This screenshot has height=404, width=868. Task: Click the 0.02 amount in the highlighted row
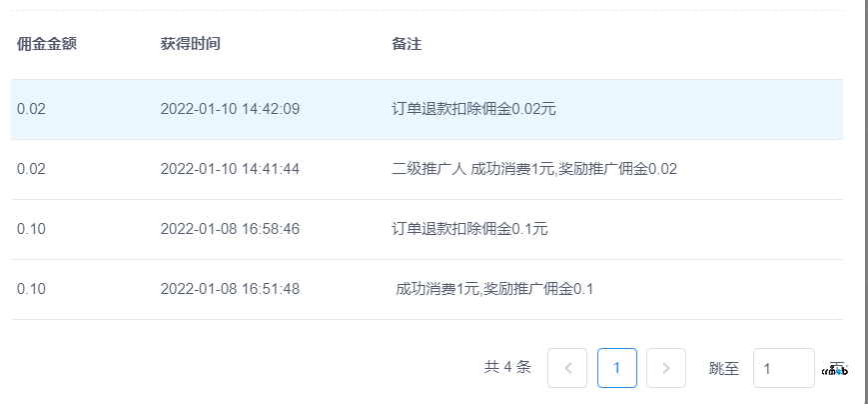coord(31,109)
